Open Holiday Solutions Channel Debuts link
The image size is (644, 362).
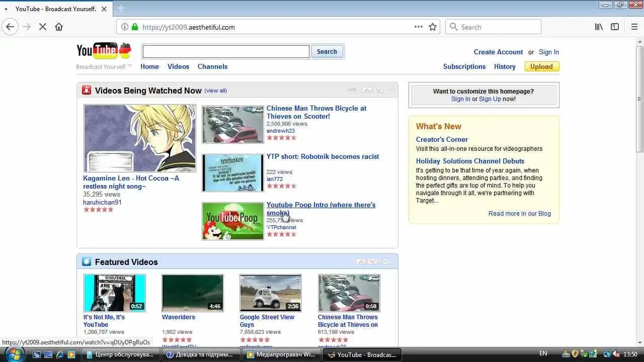tap(470, 161)
